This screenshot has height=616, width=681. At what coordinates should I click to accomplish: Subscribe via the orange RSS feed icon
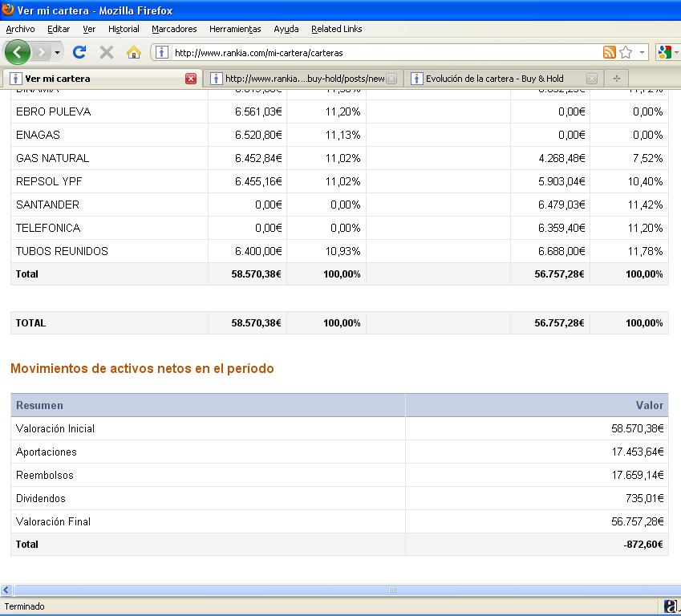610,53
